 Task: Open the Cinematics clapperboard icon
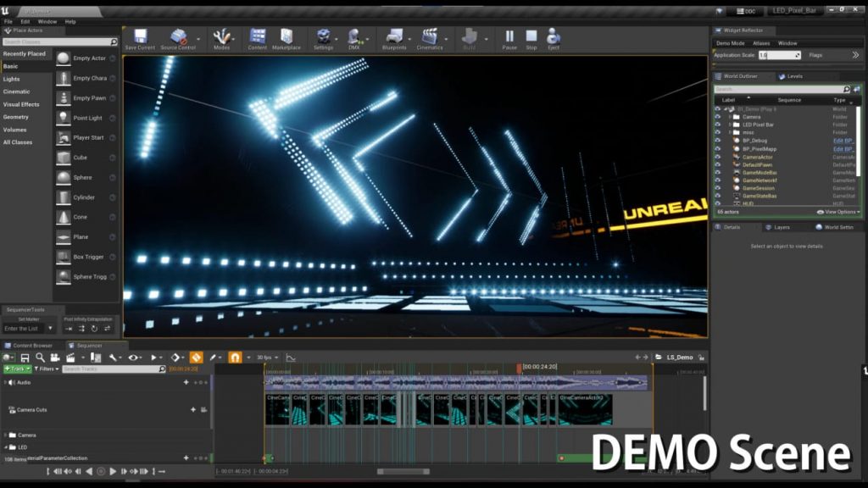pyautogui.click(x=430, y=36)
